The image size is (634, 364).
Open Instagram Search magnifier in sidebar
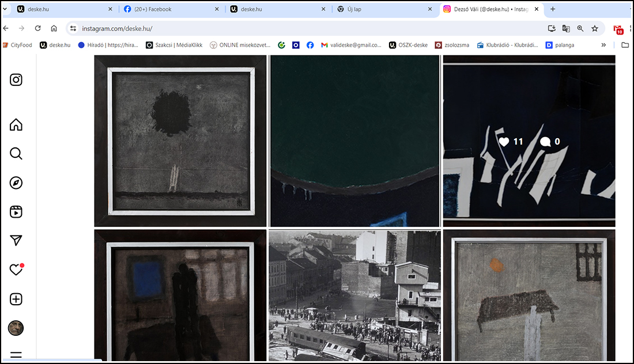coord(16,154)
